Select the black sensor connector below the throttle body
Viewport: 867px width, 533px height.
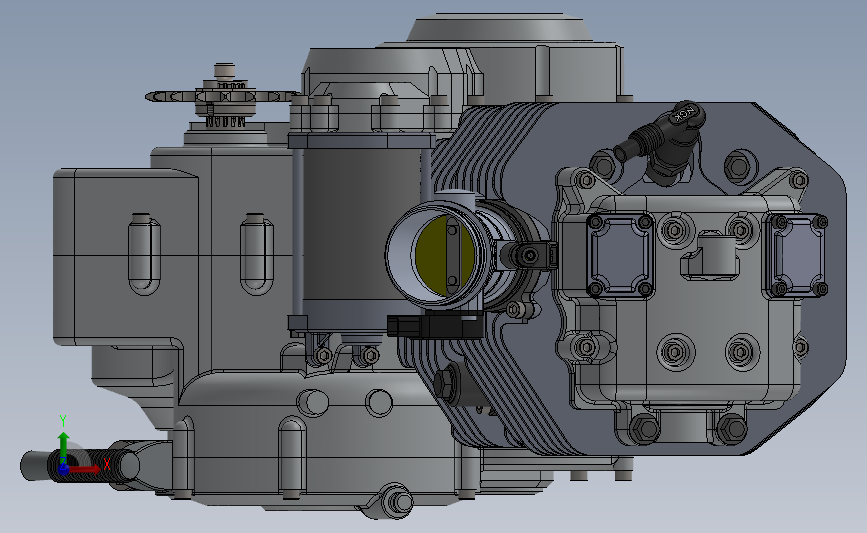pos(434,326)
